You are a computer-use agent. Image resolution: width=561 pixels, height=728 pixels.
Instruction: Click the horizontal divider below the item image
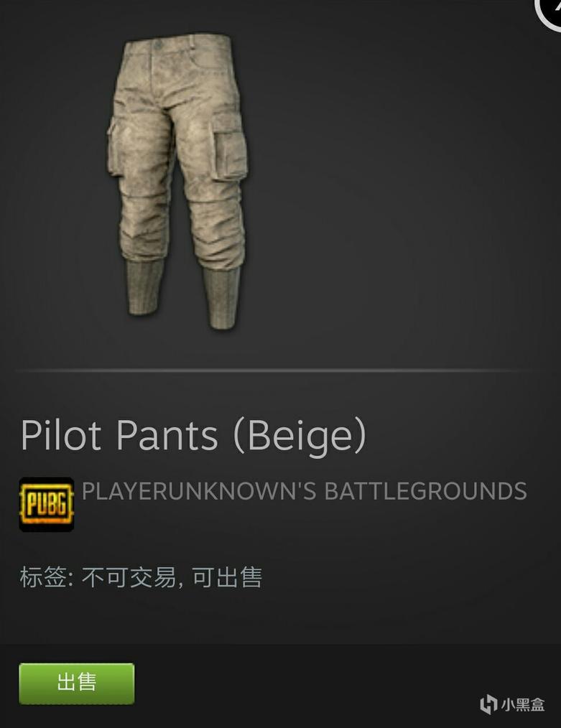click(x=280, y=370)
